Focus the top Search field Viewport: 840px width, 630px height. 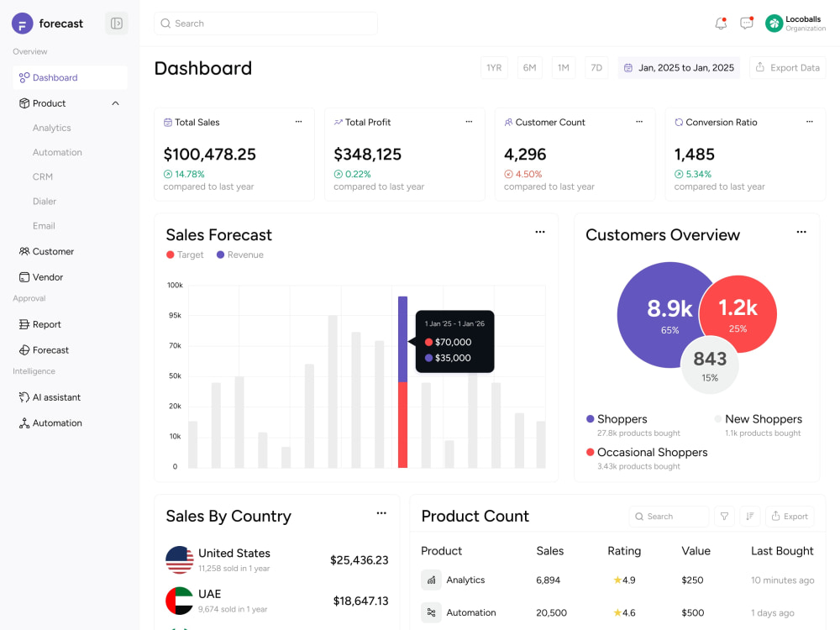pos(265,24)
